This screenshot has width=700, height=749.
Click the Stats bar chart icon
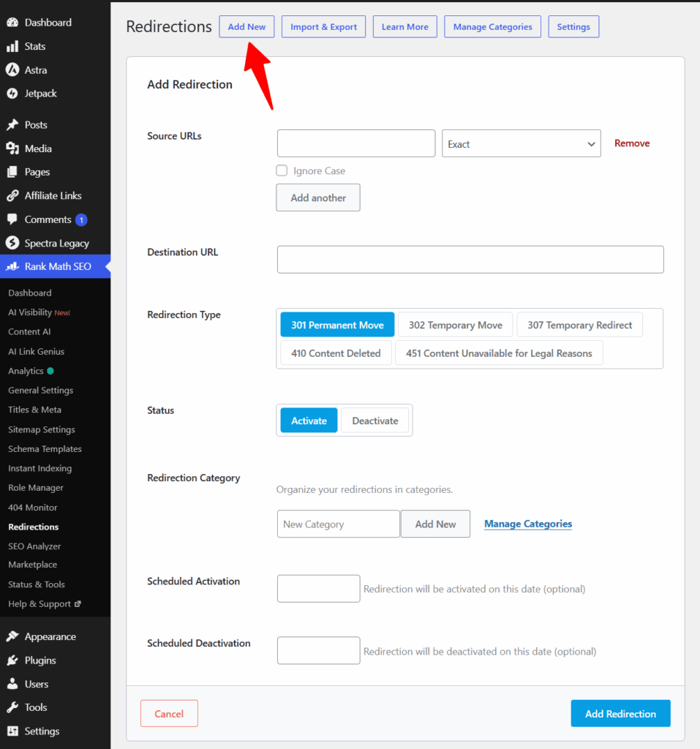(12, 46)
